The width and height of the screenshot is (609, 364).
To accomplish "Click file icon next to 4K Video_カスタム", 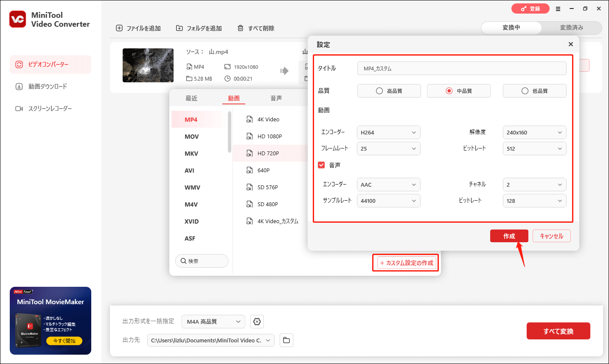I will point(250,221).
